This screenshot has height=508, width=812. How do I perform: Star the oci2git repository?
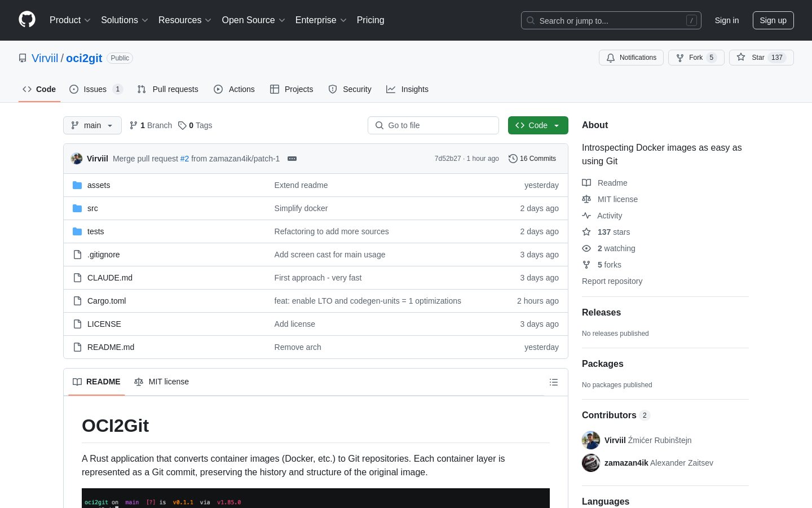coord(761,58)
